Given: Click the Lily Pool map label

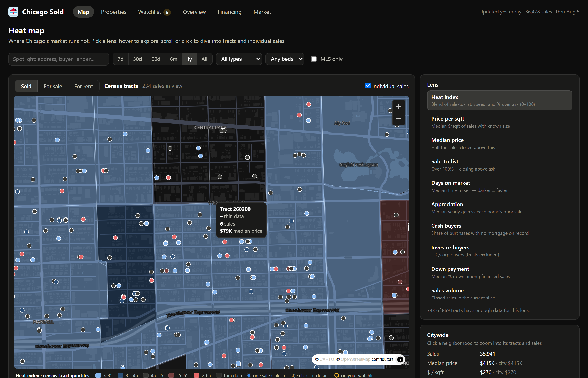Looking at the screenshot, I should click(342, 123).
